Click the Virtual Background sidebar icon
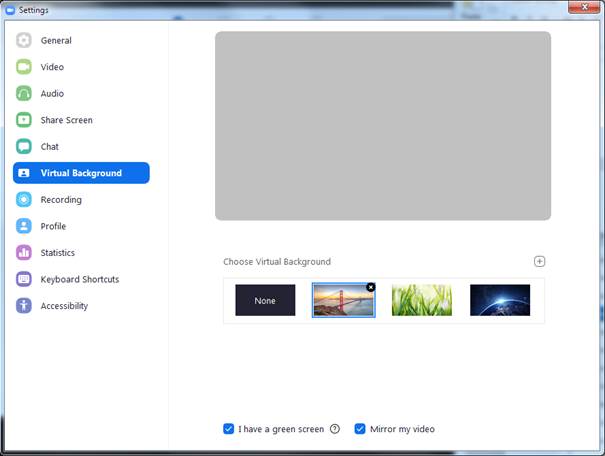Screen dimensions: 605x456 coord(24,173)
